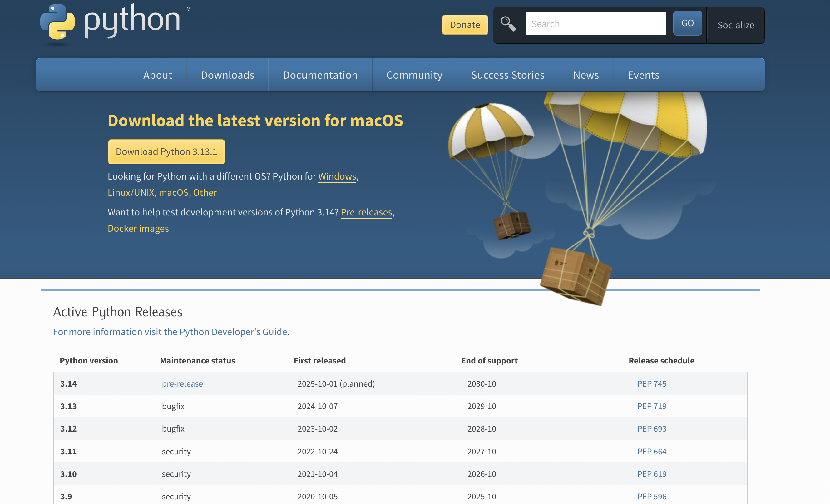This screenshot has width=830, height=504.
Task: Open the Downloads navigation menu
Action: (227, 75)
